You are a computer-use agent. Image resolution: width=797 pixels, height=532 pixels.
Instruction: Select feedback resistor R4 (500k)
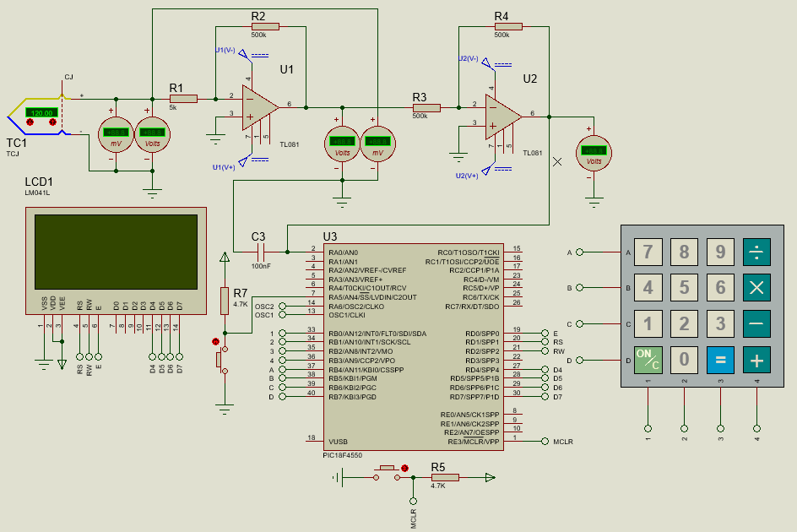508,26
